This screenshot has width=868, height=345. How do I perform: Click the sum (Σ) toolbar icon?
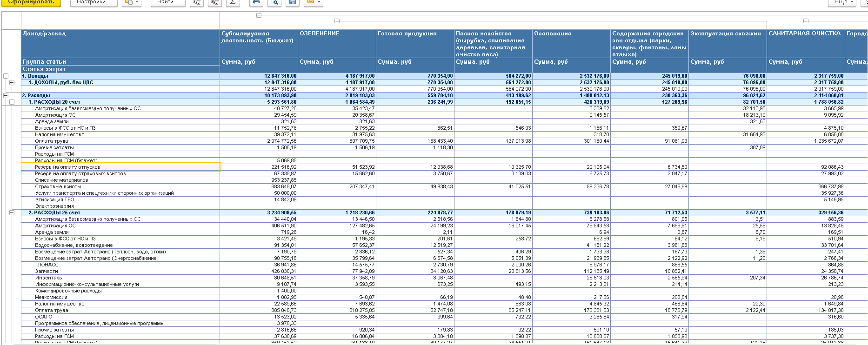233,2
